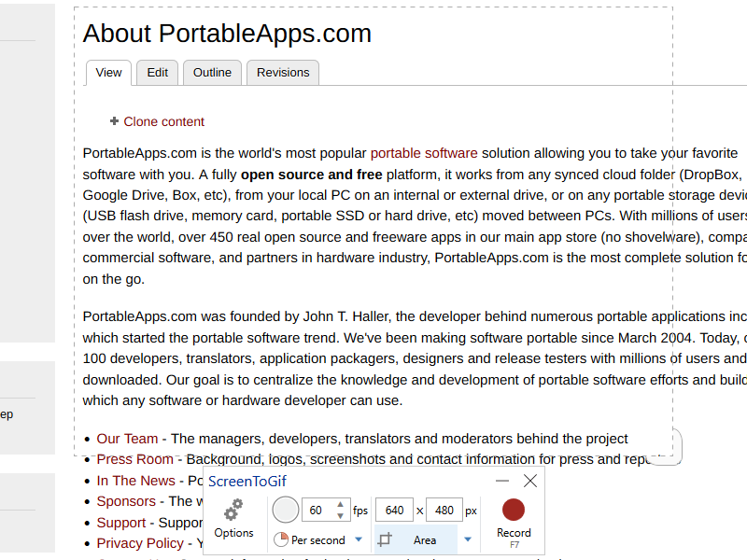Image resolution: width=747 pixels, height=560 pixels.
Task: Click the Area crop selection icon
Action: (385, 539)
